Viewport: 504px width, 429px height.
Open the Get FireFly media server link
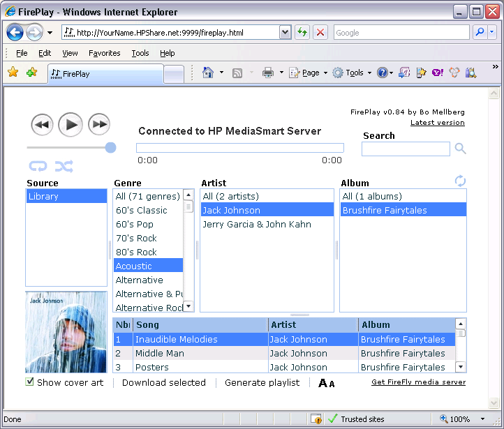point(419,382)
